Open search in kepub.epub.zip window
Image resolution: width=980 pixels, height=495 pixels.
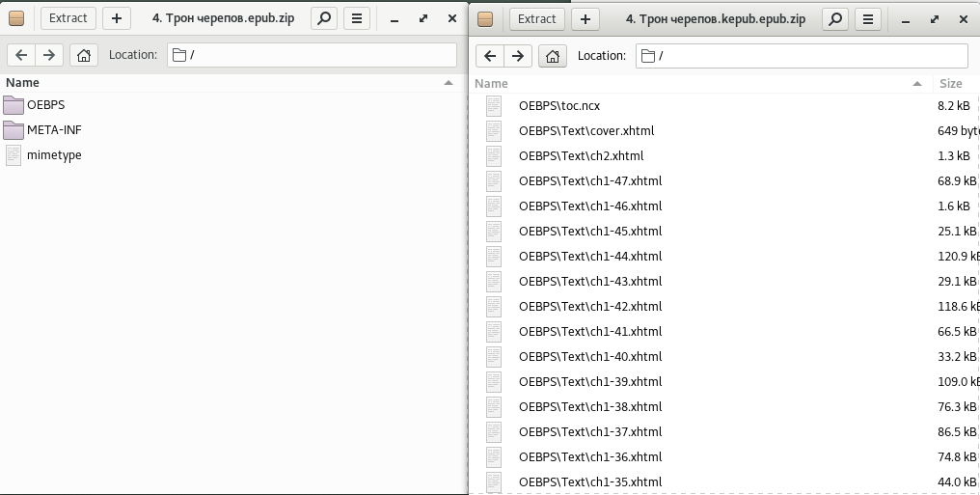click(x=835, y=18)
